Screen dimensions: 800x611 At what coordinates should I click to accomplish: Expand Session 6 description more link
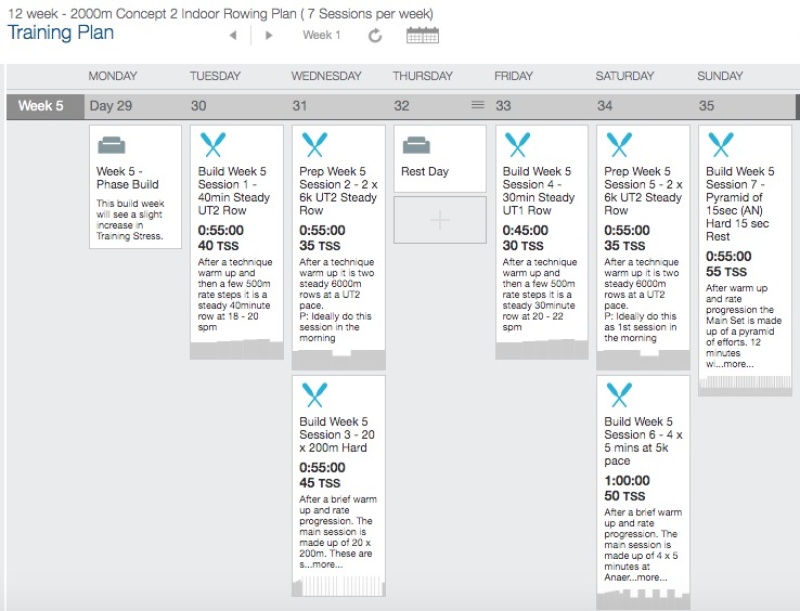pyautogui.click(x=651, y=577)
